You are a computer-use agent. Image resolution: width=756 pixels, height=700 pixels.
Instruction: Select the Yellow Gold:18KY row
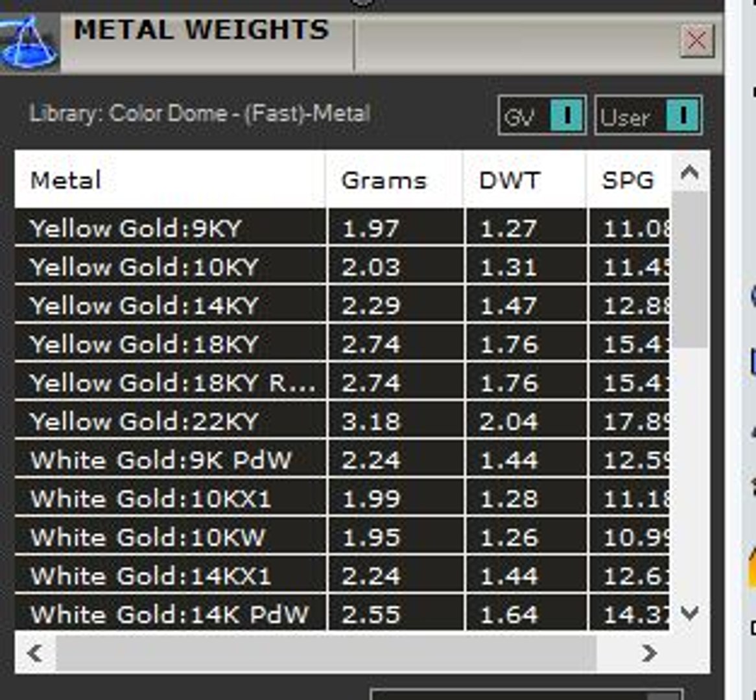pyautogui.click(x=342, y=344)
